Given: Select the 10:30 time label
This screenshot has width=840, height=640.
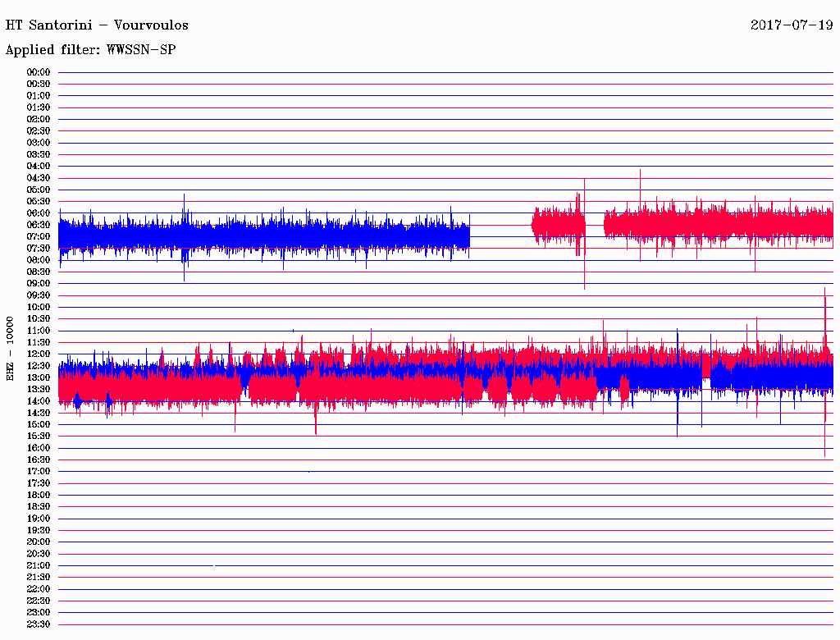Looking at the screenshot, I should coord(39,319).
